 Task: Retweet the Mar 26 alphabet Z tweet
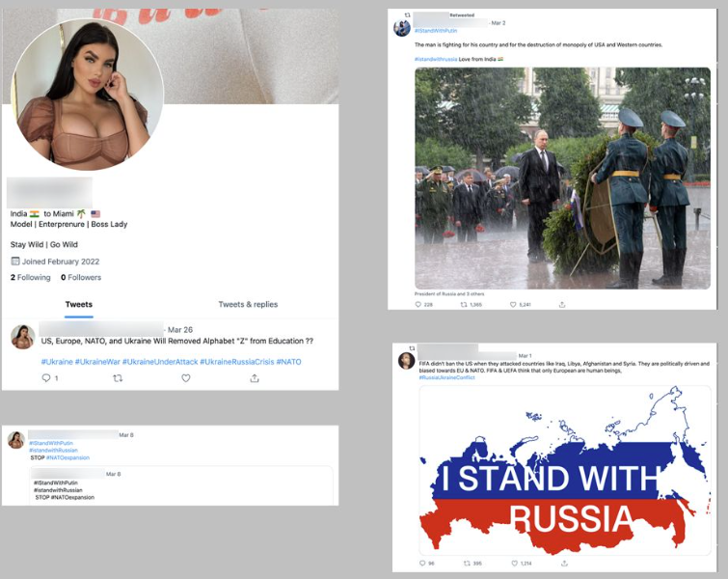click(118, 378)
